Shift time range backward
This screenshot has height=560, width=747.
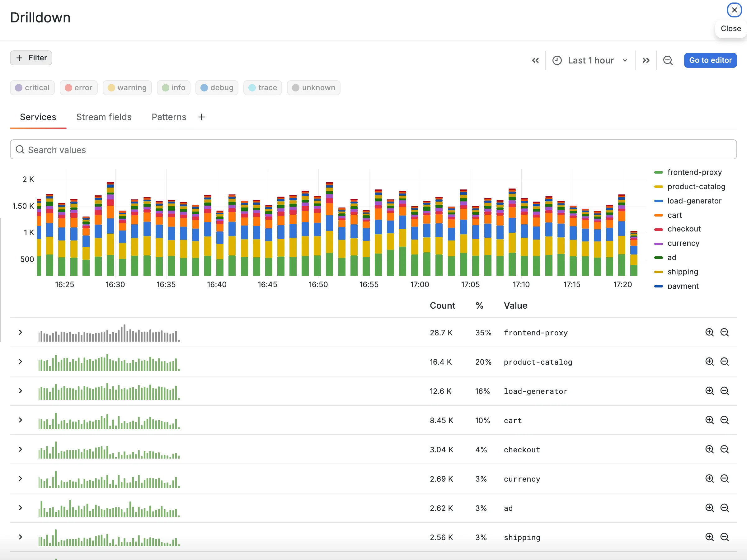coord(535,60)
